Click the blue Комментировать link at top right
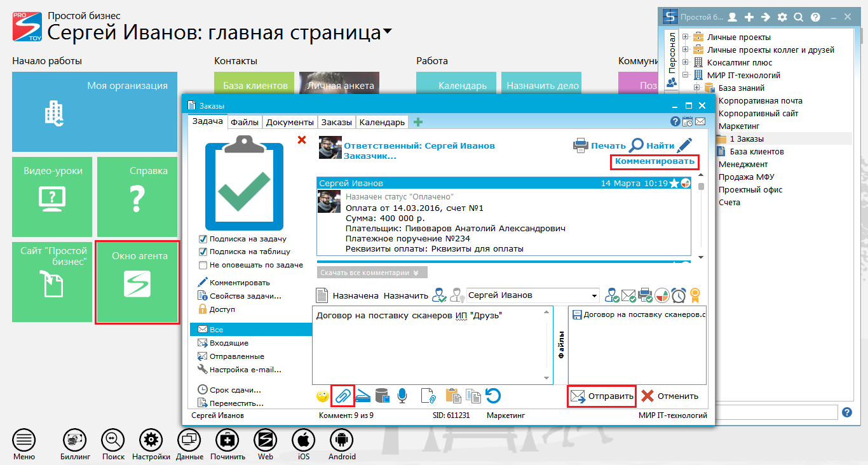 (x=654, y=161)
